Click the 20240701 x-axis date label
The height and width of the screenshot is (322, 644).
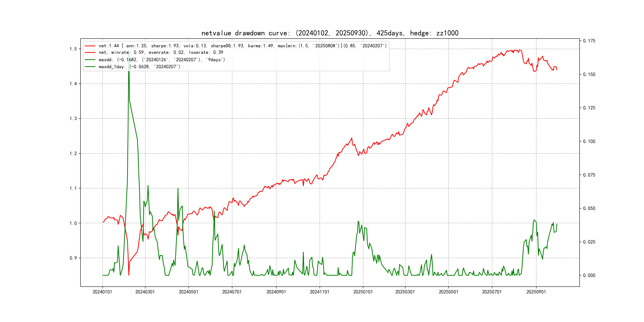[x=232, y=292]
